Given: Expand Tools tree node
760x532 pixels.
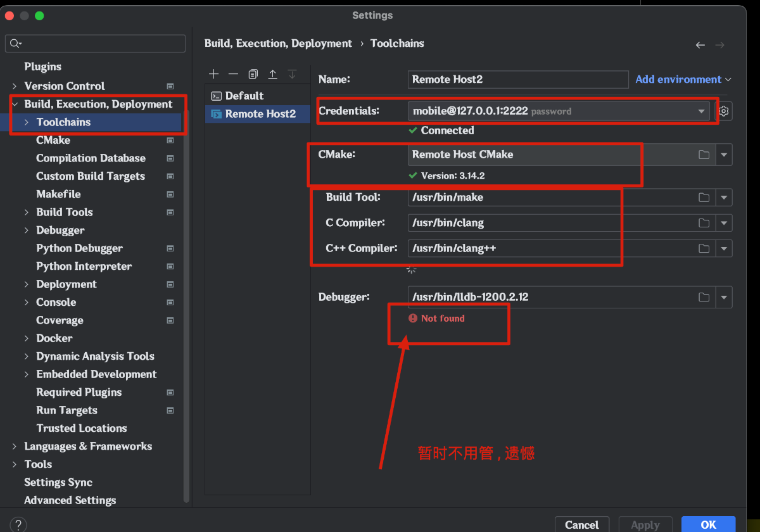Looking at the screenshot, I should (x=15, y=465).
